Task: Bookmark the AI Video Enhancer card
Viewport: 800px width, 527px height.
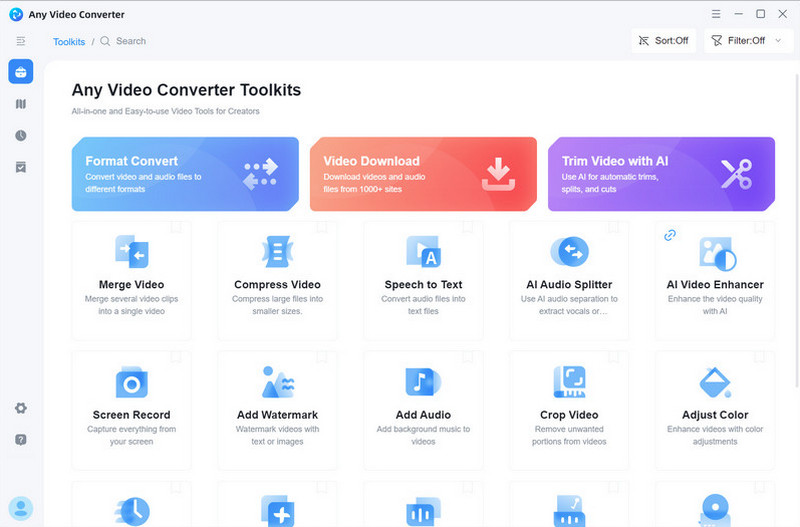Action: point(760,227)
